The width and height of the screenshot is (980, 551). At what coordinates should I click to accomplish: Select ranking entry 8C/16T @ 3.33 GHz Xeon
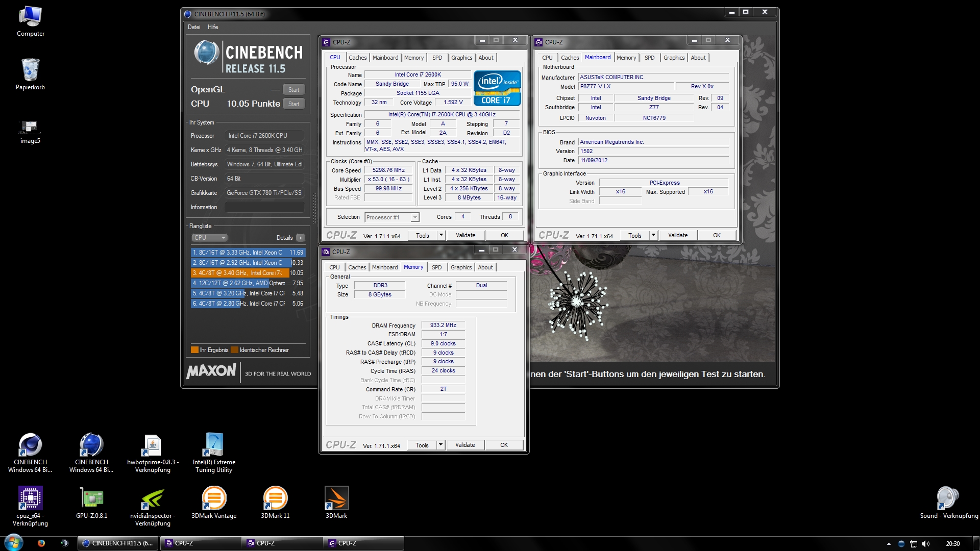[x=248, y=253]
